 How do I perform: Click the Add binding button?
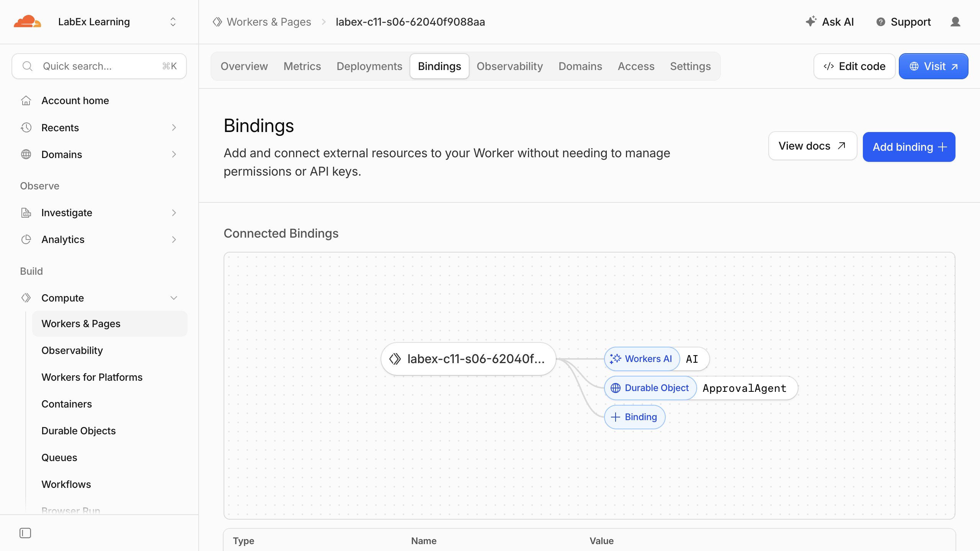909,147
